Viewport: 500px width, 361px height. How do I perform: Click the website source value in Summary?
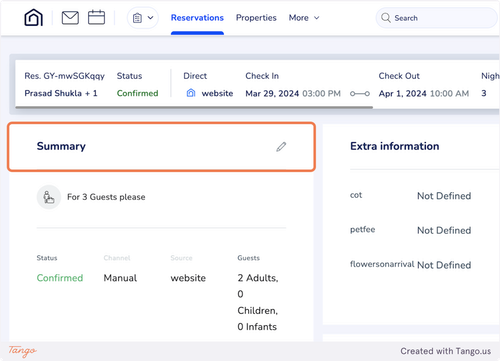pos(188,278)
